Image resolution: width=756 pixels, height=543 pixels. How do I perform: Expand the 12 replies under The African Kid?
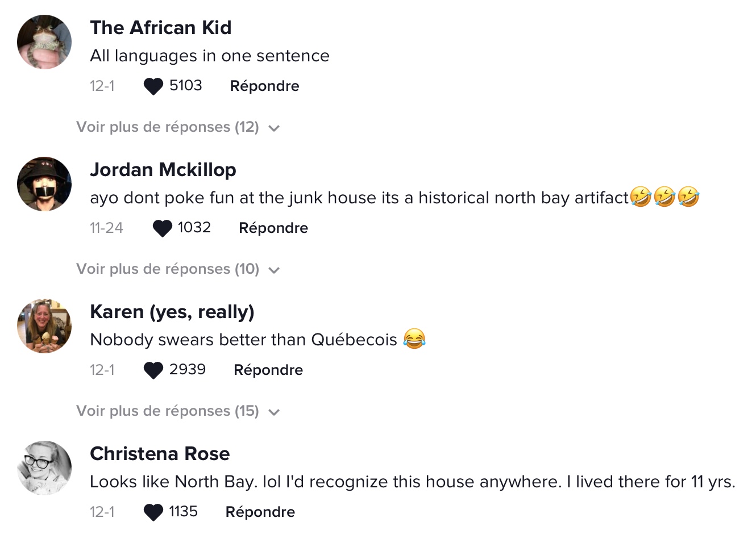[x=178, y=127]
